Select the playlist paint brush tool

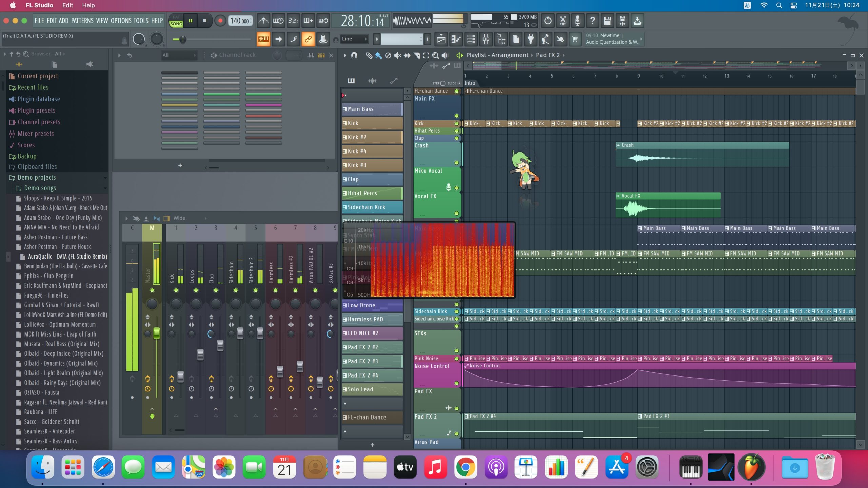click(378, 55)
